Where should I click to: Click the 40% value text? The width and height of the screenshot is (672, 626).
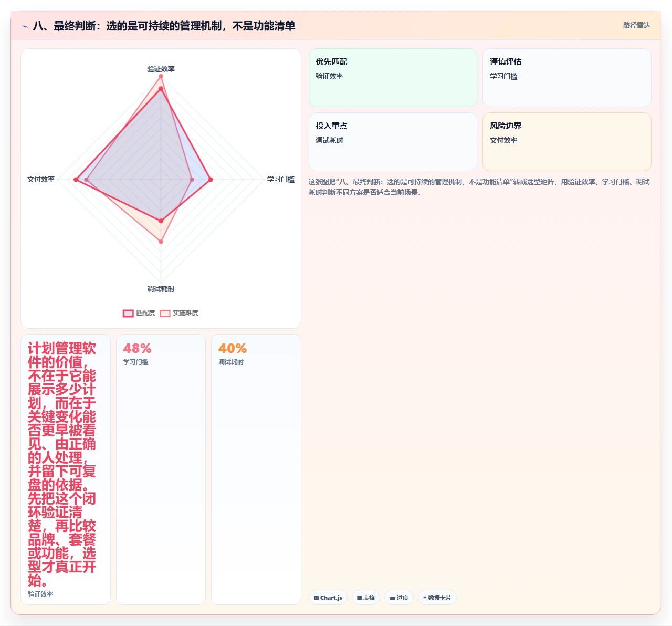233,348
